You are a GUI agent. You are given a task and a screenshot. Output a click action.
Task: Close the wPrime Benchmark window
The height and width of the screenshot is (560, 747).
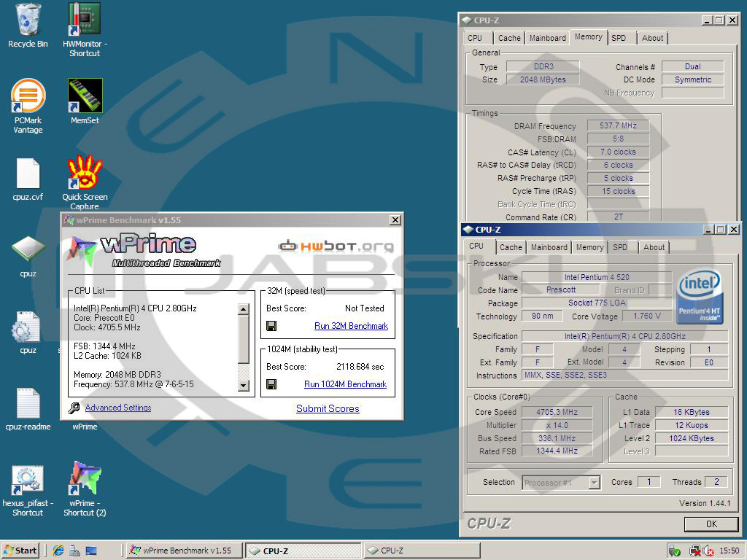(395, 220)
